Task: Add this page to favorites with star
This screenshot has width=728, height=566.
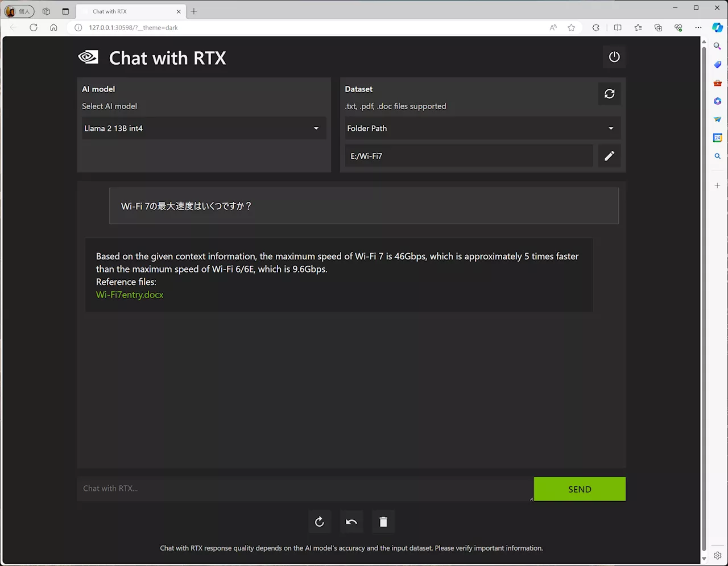Action: coord(572,27)
